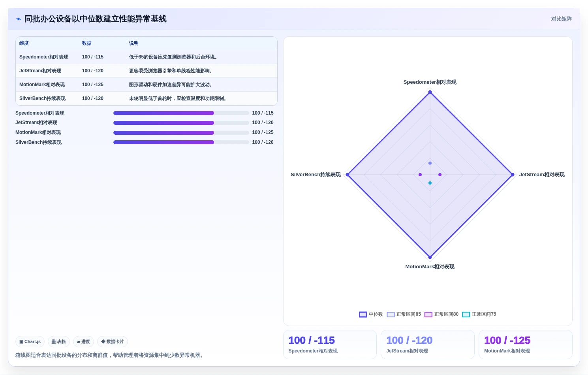Click the radar axis label JetStream相对表现
The height and width of the screenshot is (375, 588).
tap(542, 175)
